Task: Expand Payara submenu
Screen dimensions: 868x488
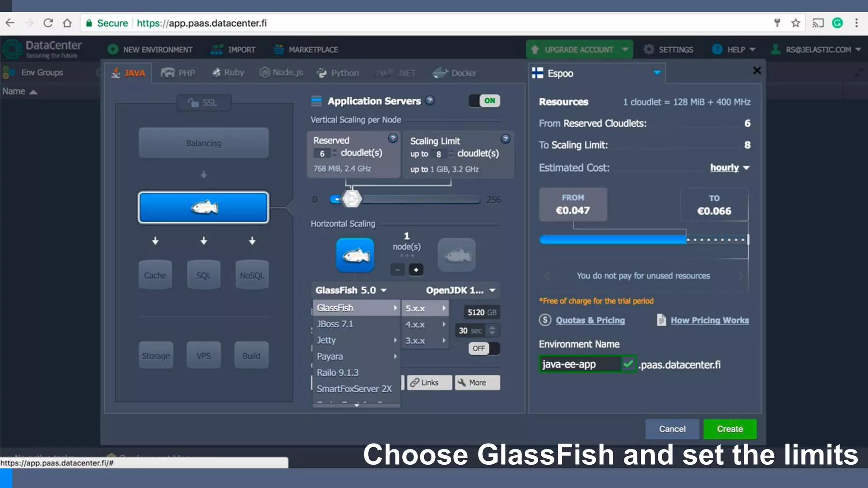Action: click(356, 356)
